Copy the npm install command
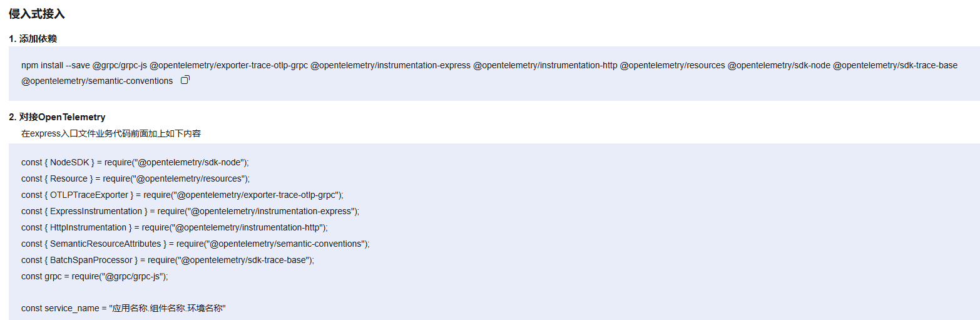980x320 pixels. point(185,80)
